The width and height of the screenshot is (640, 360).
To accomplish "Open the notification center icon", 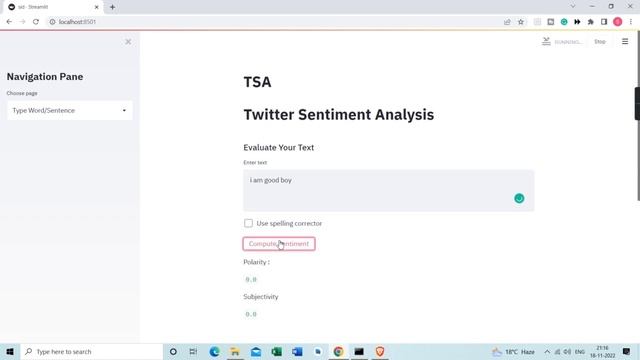I will tap(627, 351).
